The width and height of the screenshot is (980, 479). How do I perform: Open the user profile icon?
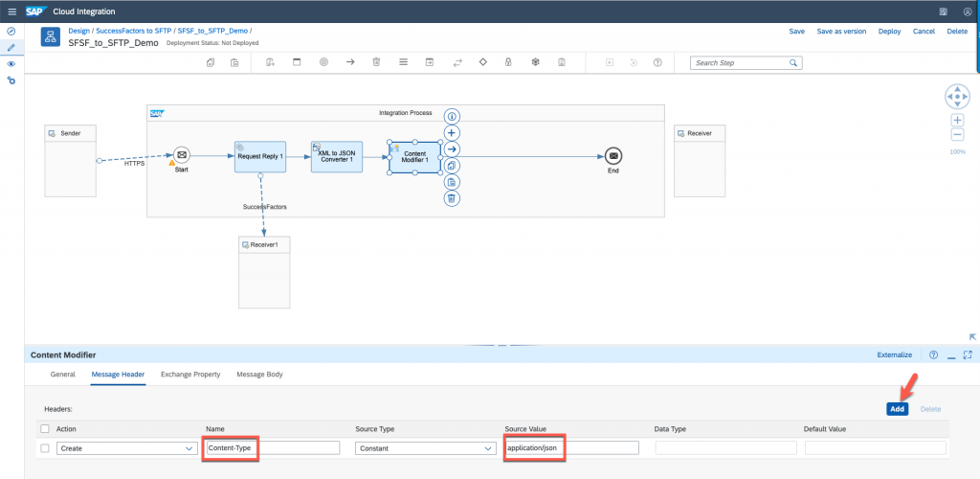[x=968, y=11]
